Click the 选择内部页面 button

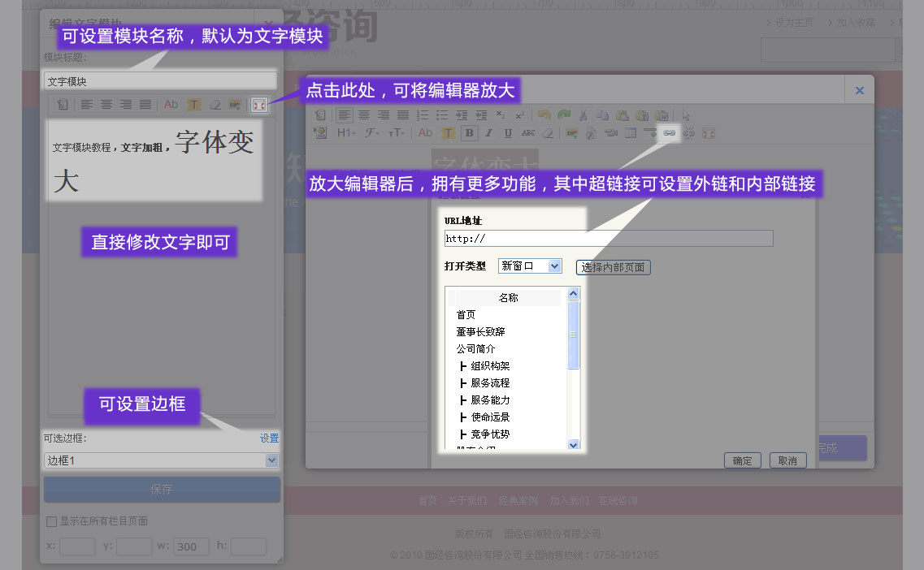pyautogui.click(x=614, y=267)
